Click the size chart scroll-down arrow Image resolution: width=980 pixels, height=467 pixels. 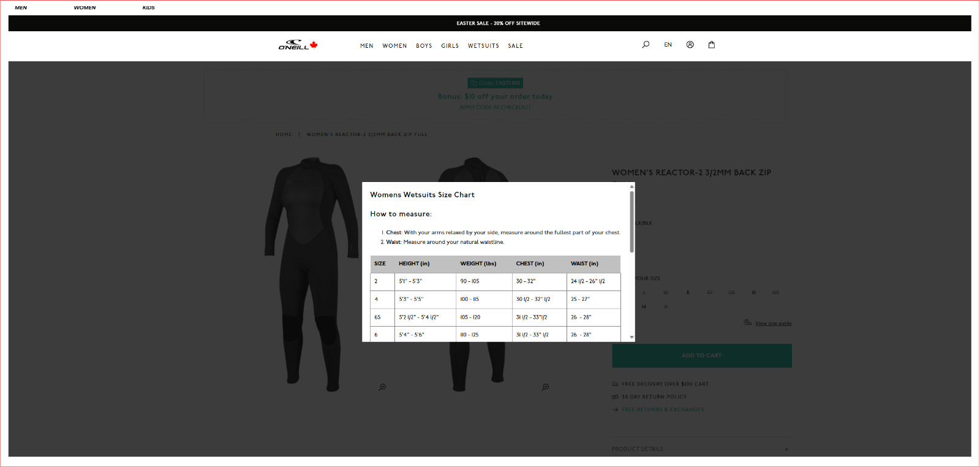click(631, 337)
